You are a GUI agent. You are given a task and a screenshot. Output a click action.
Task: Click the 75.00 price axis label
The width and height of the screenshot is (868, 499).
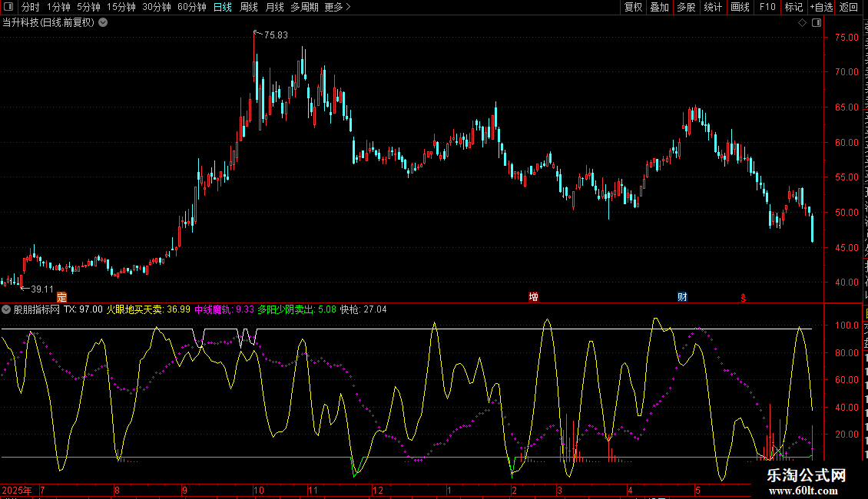[x=847, y=37]
